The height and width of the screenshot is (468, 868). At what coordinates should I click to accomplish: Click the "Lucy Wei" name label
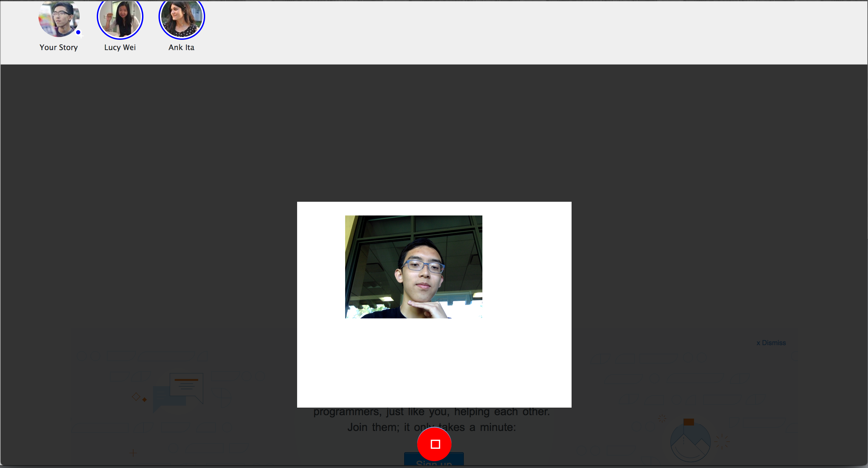pos(120,47)
